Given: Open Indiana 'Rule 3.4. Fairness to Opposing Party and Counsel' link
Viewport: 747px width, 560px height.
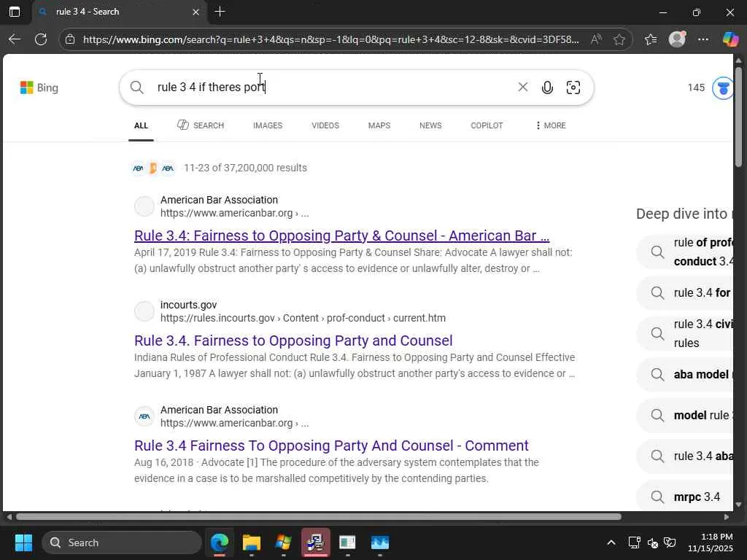Looking at the screenshot, I should pos(293,341).
